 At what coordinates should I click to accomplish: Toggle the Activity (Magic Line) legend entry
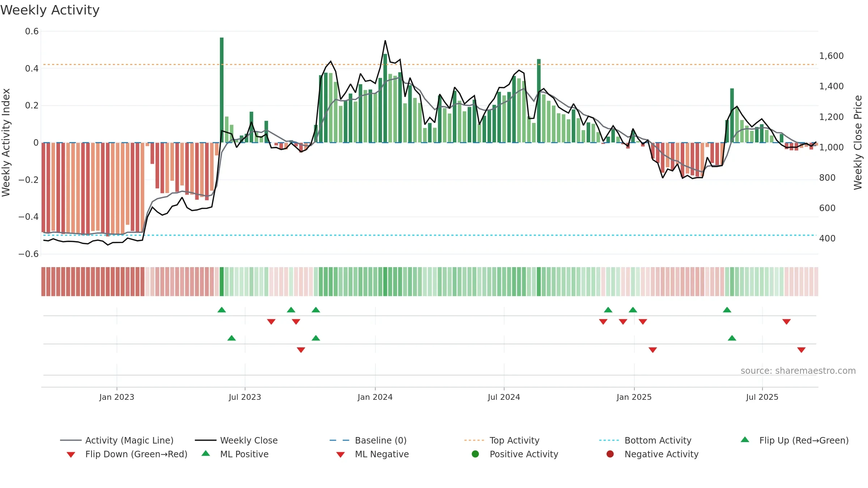[x=117, y=440]
